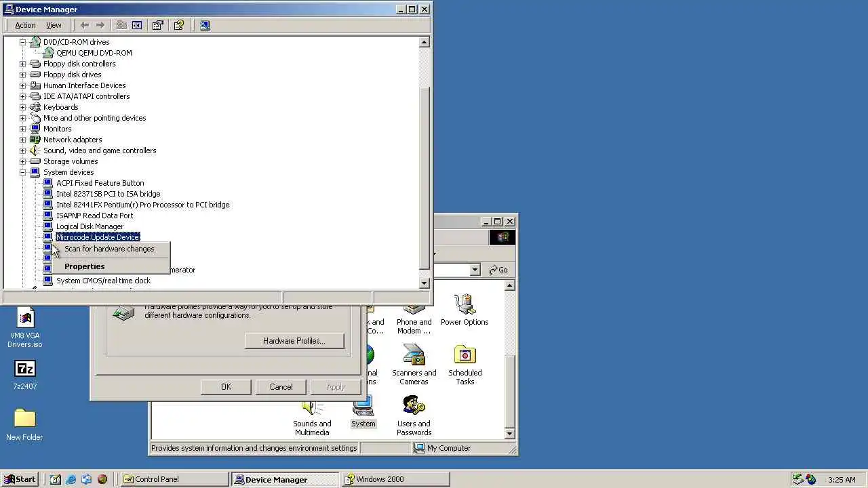868x488 pixels.
Task: Expand the Keyboards node
Action: [x=22, y=107]
